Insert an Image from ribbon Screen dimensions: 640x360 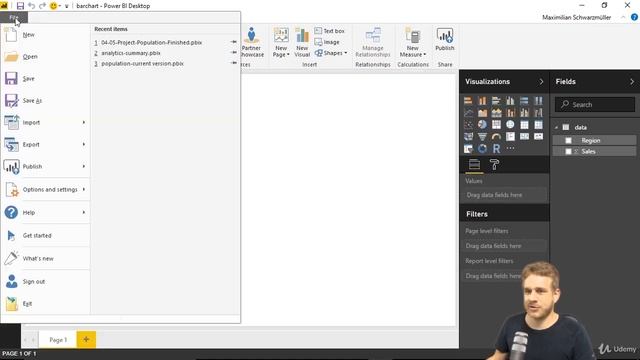click(327, 42)
